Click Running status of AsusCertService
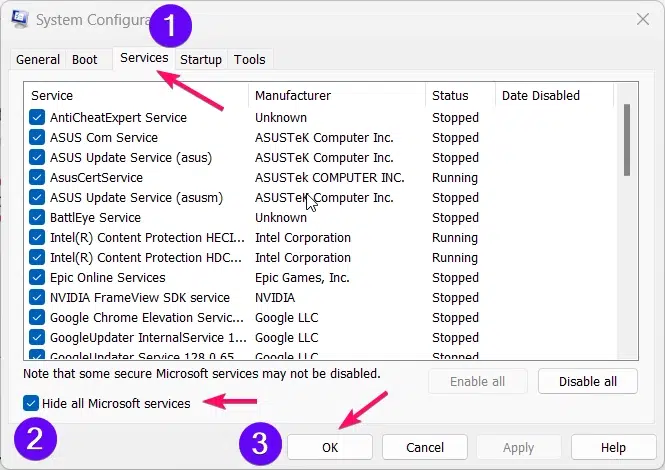The image size is (665, 470). pos(455,178)
